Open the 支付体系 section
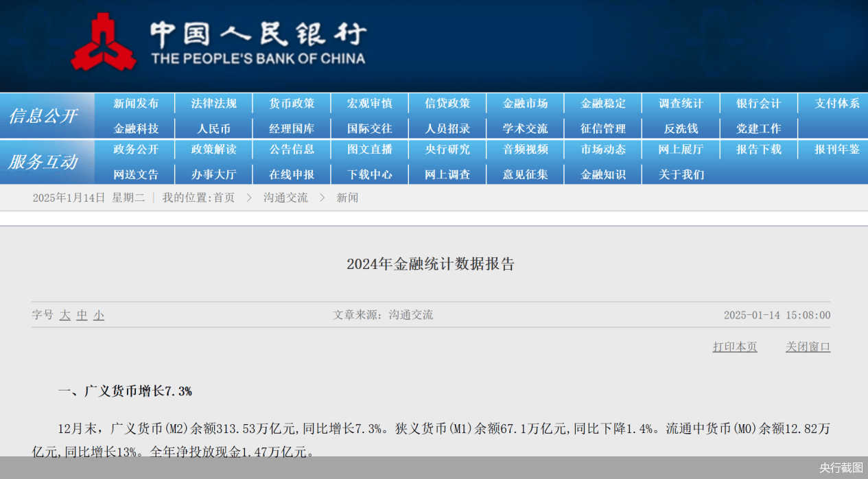This screenshot has height=479, width=868. pyautogui.click(x=836, y=103)
